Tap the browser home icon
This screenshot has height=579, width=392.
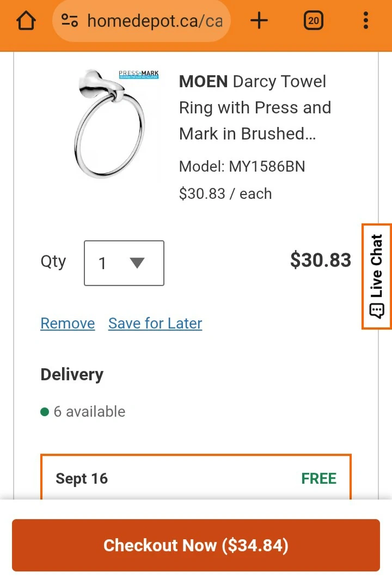coord(26,21)
